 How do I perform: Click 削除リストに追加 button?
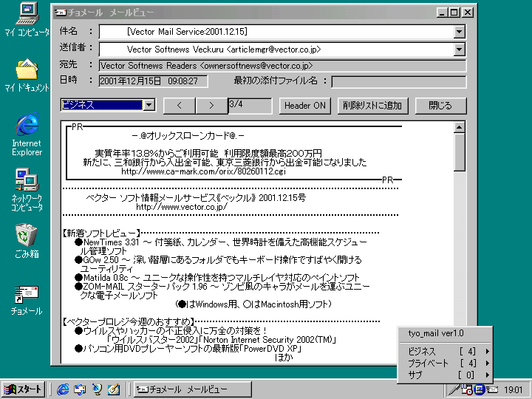coord(372,106)
